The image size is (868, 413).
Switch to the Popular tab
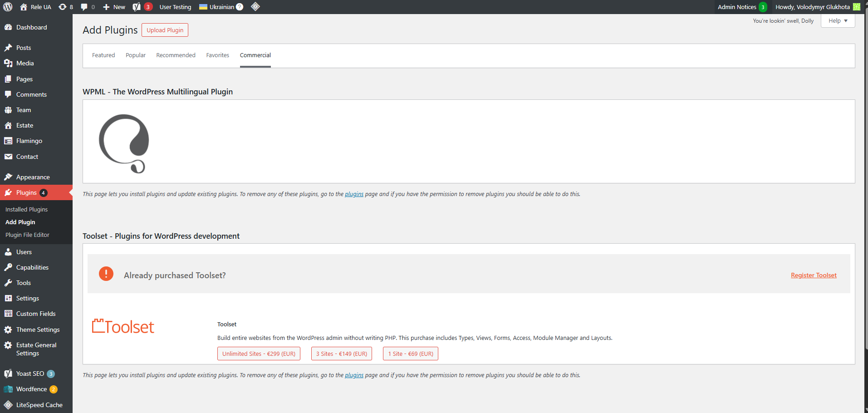coord(136,55)
